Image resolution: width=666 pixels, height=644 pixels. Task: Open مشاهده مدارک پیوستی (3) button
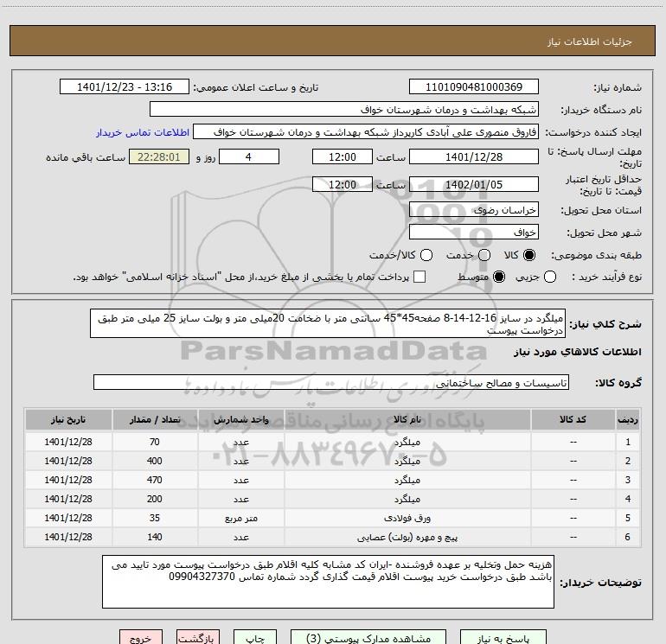click(368, 638)
